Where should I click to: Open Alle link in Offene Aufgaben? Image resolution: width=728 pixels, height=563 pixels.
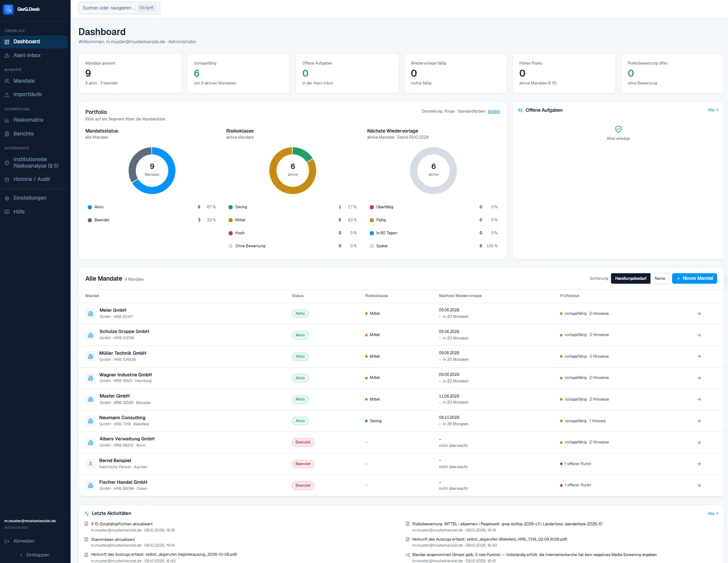713,110
